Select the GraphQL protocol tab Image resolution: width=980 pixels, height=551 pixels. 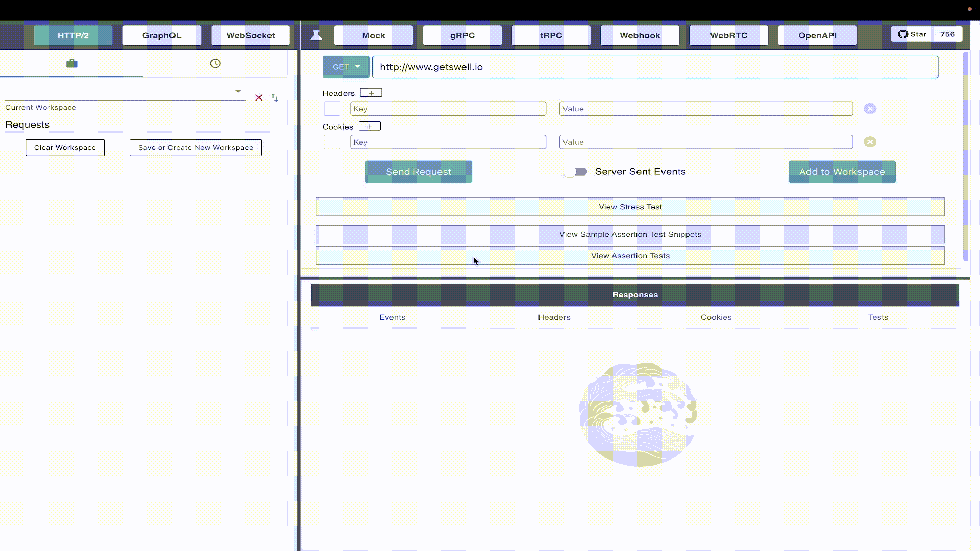[161, 35]
